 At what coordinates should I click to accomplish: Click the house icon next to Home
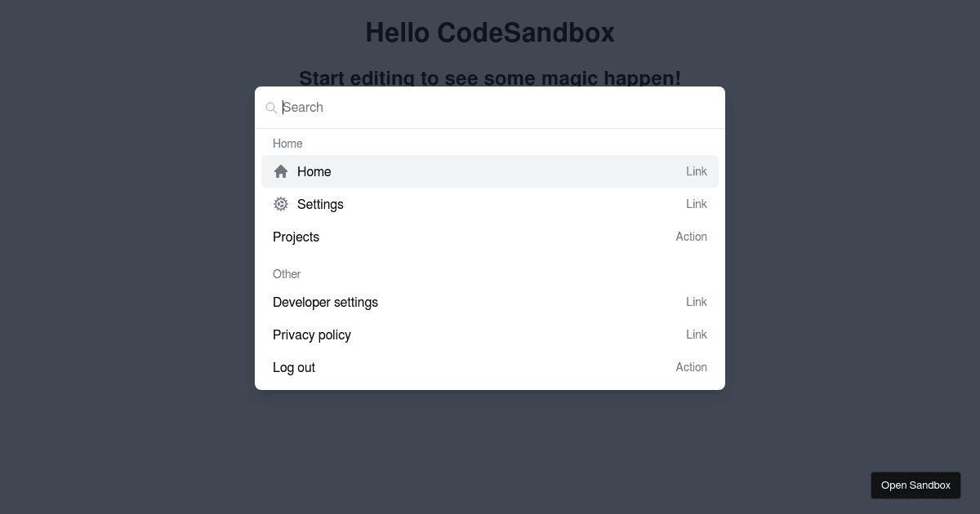coord(281,171)
